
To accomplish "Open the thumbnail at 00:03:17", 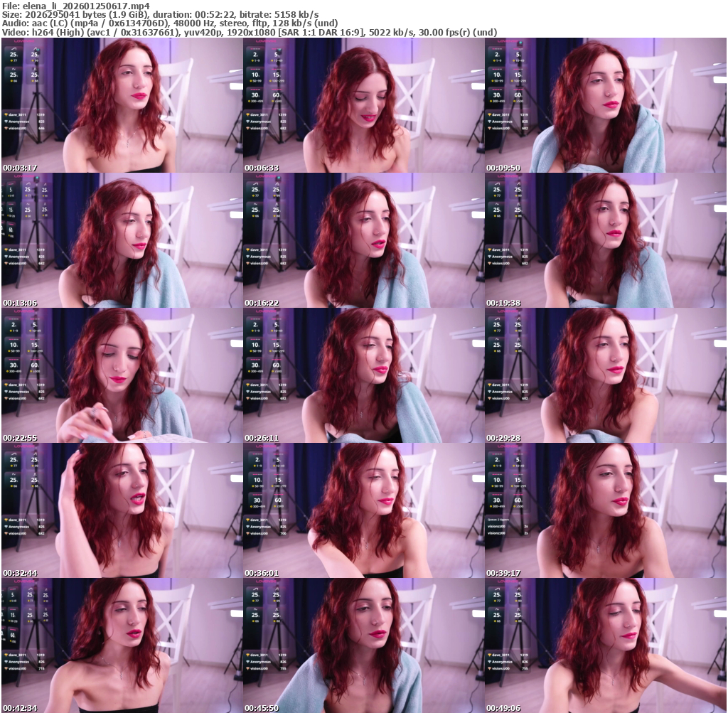I will click(x=122, y=105).
